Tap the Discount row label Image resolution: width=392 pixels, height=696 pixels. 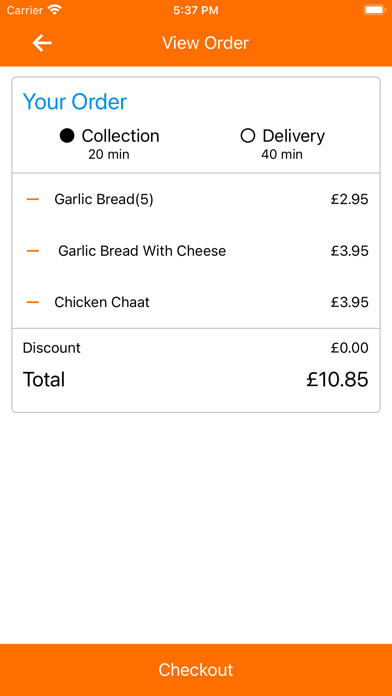51,348
